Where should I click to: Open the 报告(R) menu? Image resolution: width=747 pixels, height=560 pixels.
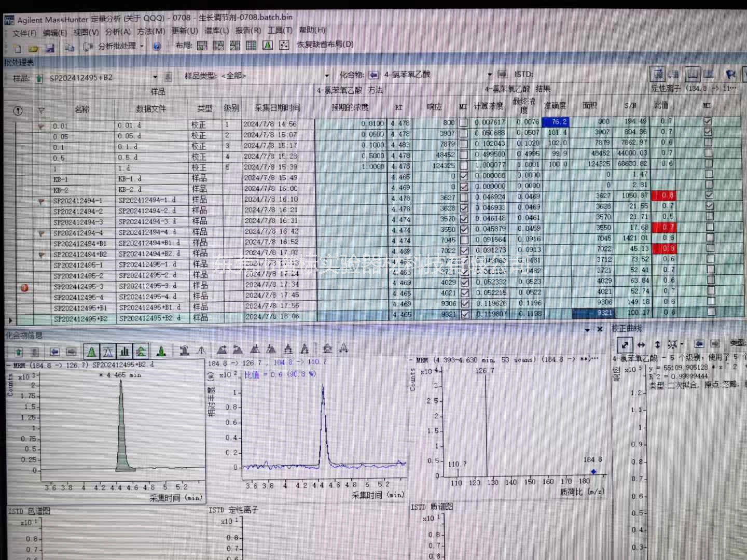pos(248,31)
